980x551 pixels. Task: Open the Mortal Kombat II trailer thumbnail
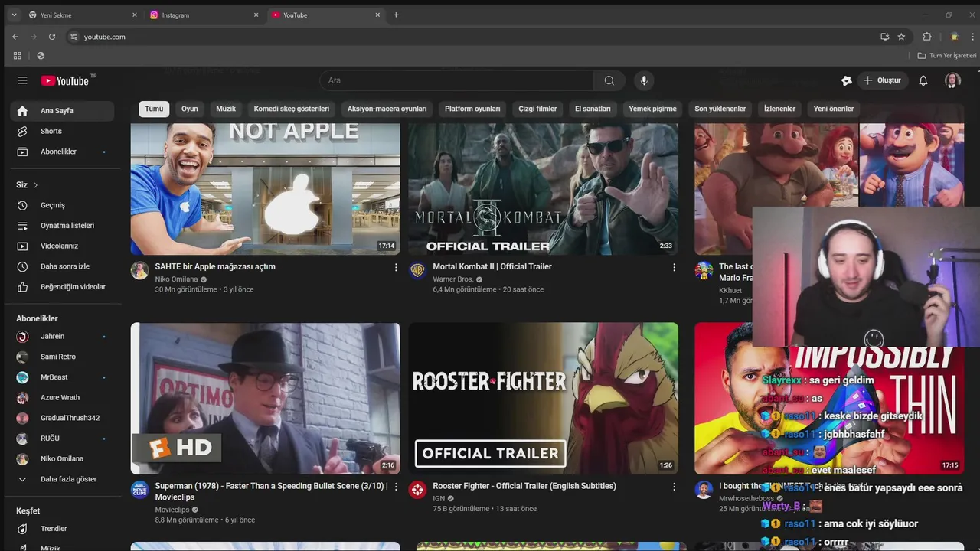pyautogui.click(x=543, y=189)
